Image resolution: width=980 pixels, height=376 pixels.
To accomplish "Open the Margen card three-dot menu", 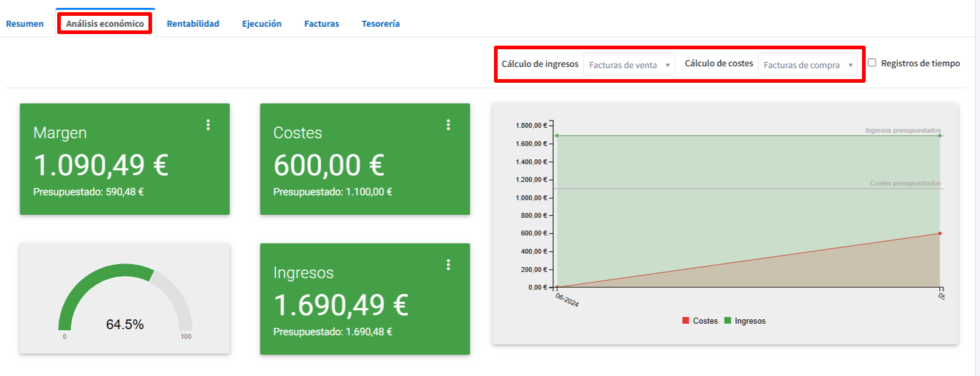I will [208, 125].
